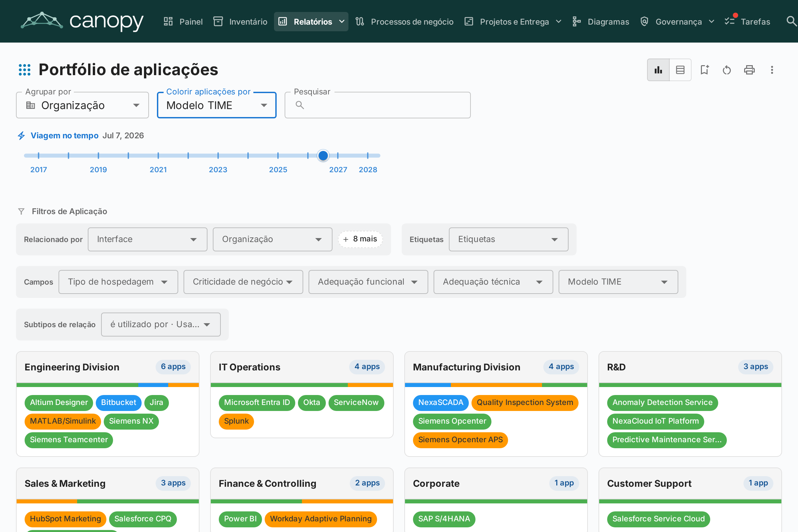The image size is (798, 532).
Task: Click the reset/refresh report icon
Action: (727, 70)
